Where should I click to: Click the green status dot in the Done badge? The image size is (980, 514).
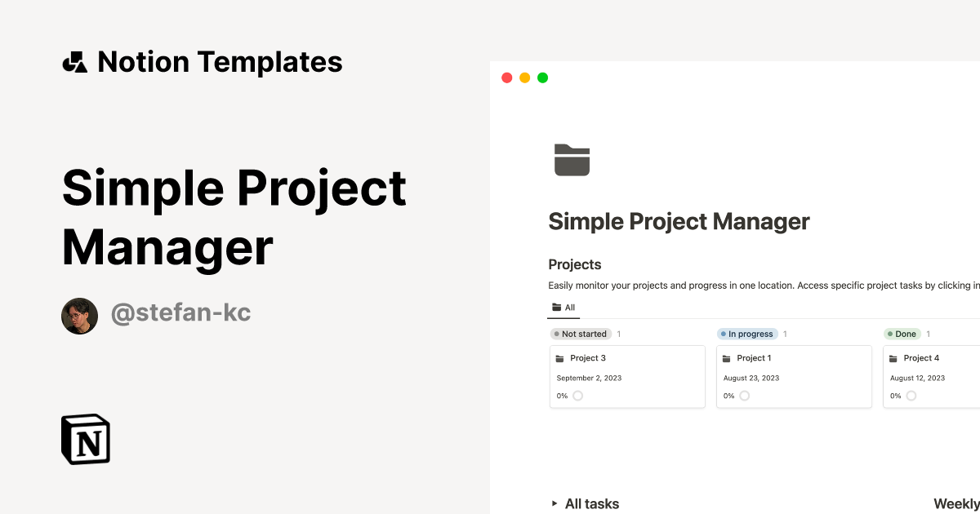(x=889, y=334)
